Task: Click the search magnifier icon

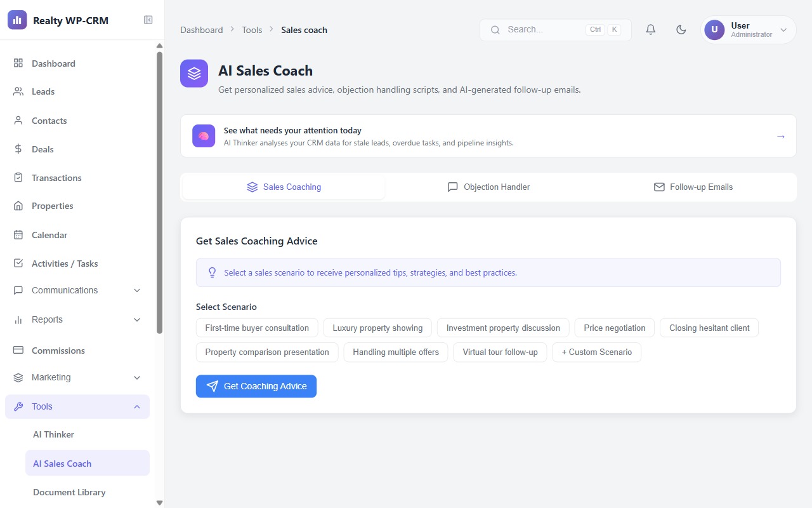Action: coord(496,30)
